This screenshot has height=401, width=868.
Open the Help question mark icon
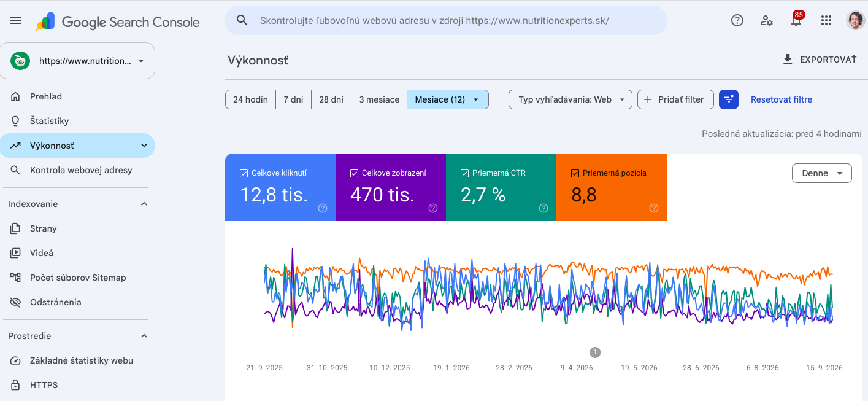point(737,20)
